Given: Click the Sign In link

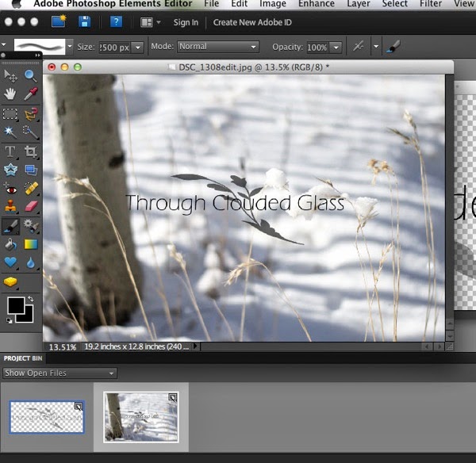Looking at the screenshot, I should click(186, 22).
